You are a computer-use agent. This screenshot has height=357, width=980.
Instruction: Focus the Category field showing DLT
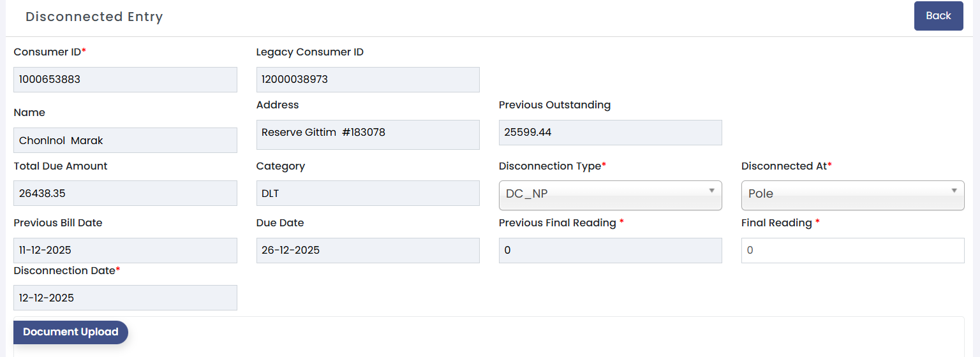(x=367, y=193)
